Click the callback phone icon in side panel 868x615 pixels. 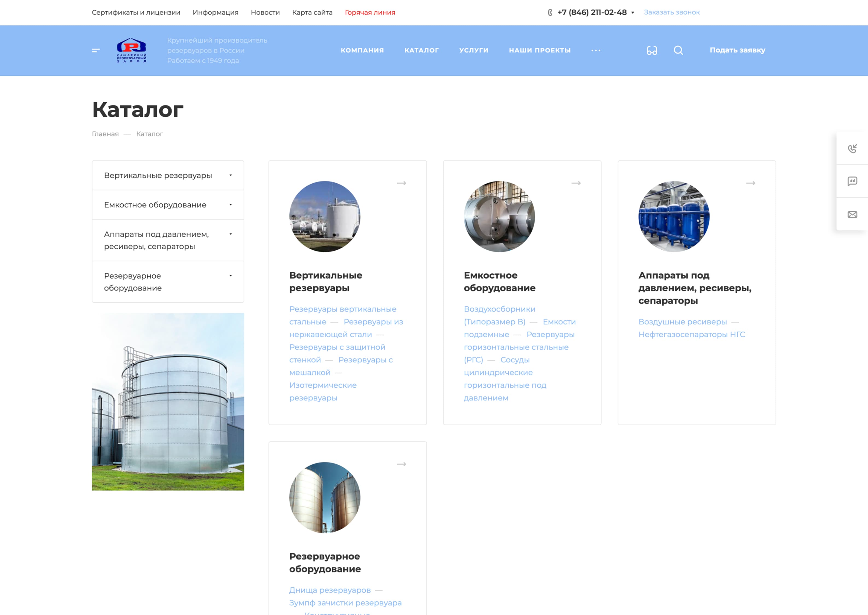[x=852, y=148]
